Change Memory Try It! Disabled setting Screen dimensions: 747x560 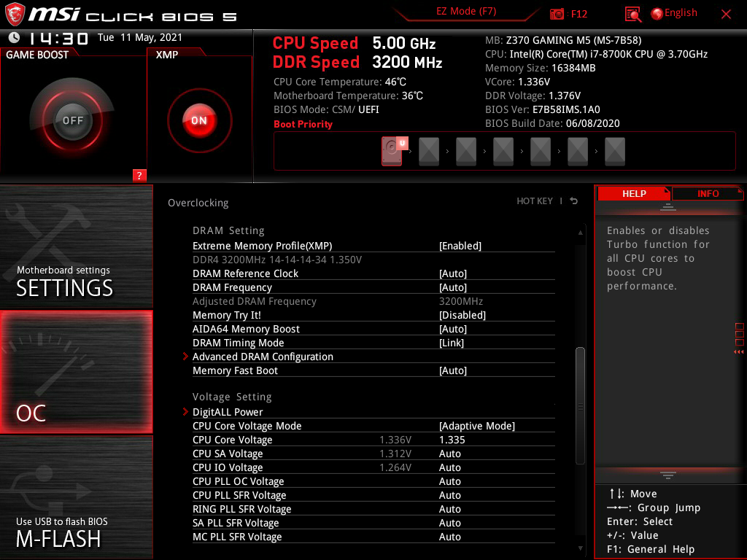[462, 315]
